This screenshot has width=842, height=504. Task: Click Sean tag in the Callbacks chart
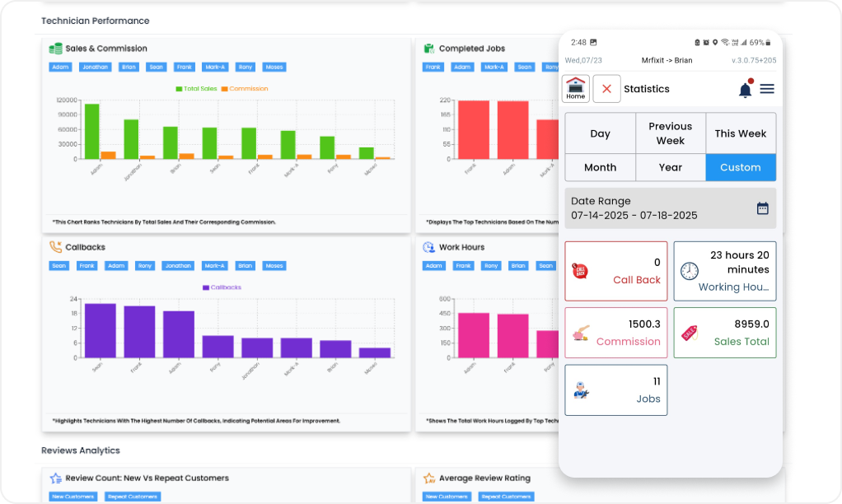59,266
